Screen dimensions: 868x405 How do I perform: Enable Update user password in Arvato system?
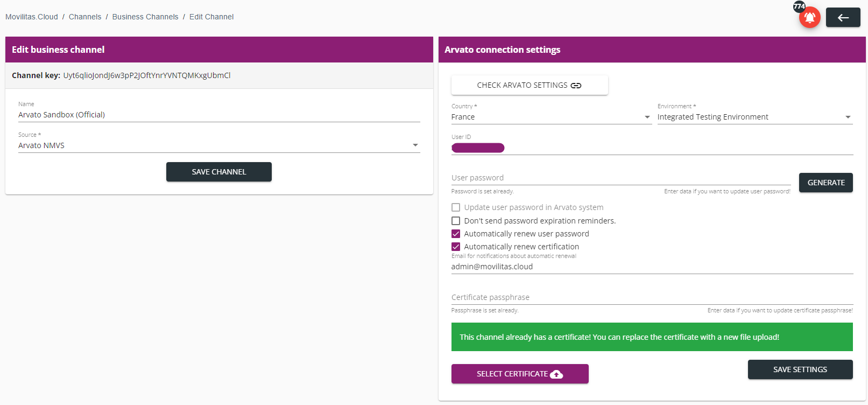pos(456,207)
